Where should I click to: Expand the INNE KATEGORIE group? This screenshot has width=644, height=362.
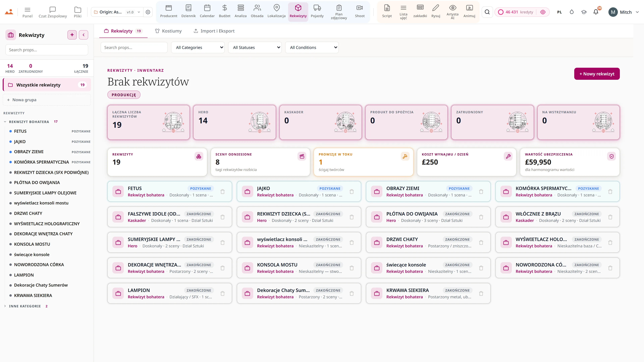(25, 306)
